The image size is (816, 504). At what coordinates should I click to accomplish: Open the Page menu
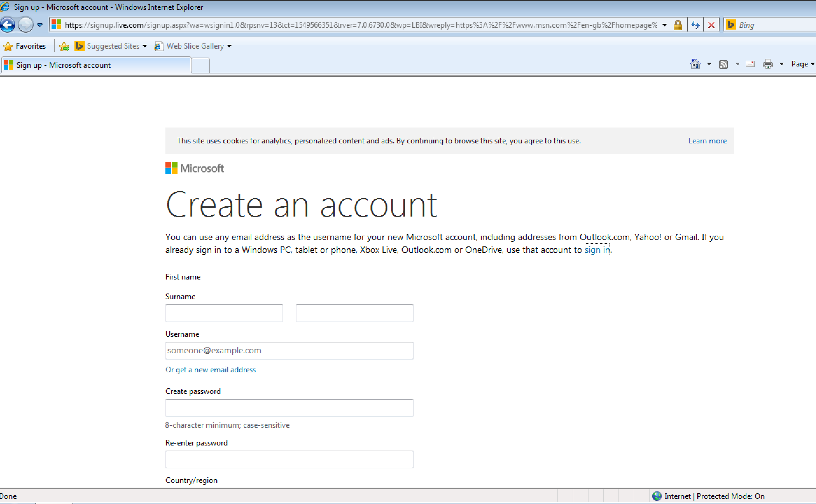click(803, 64)
